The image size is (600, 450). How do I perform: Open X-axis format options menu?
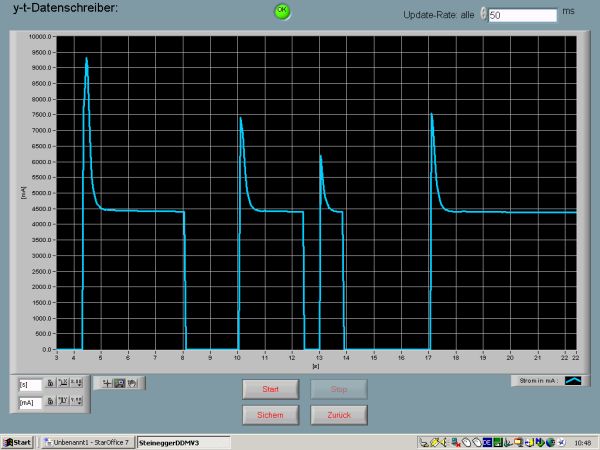coord(77,383)
